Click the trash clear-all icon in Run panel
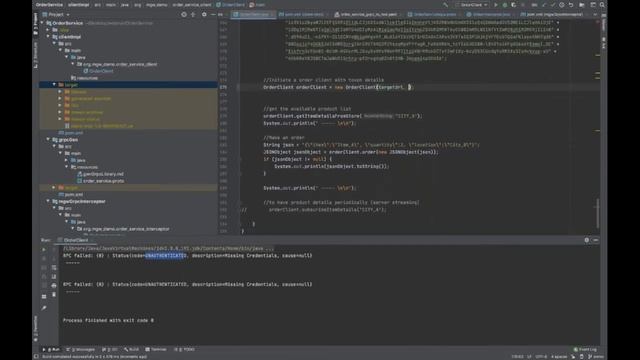The width and height of the screenshot is (640, 360). point(54,294)
